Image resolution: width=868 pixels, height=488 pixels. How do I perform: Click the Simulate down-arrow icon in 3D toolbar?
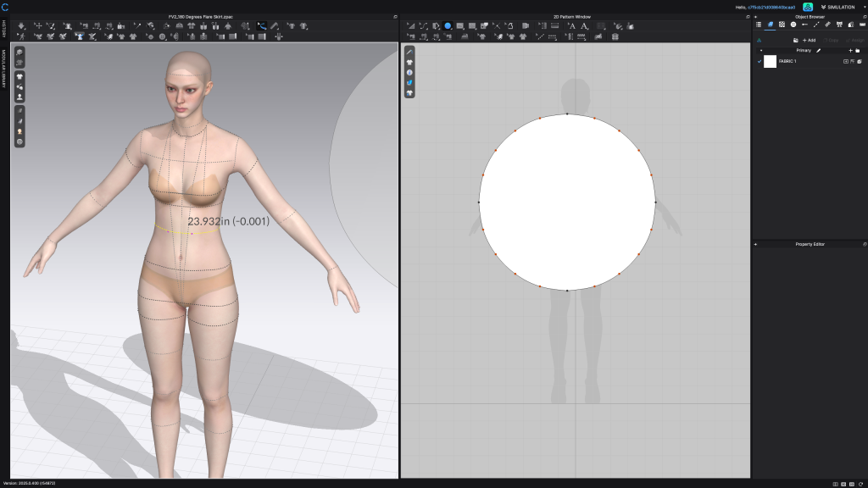tap(21, 26)
